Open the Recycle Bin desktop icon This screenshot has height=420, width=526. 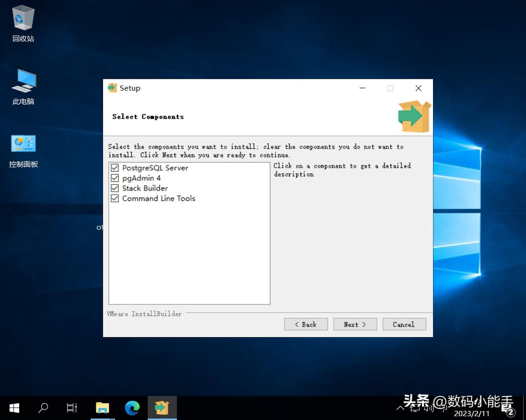coord(23,19)
